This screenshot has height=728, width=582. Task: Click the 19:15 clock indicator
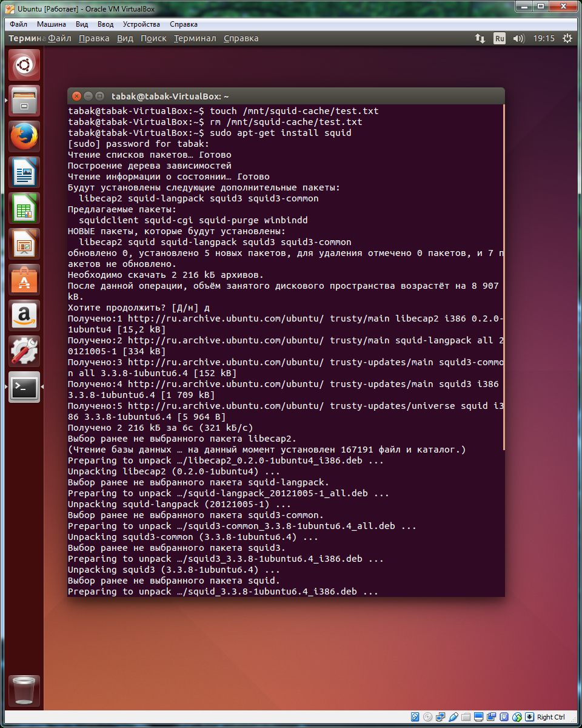pyautogui.click(x=544, y=38)
